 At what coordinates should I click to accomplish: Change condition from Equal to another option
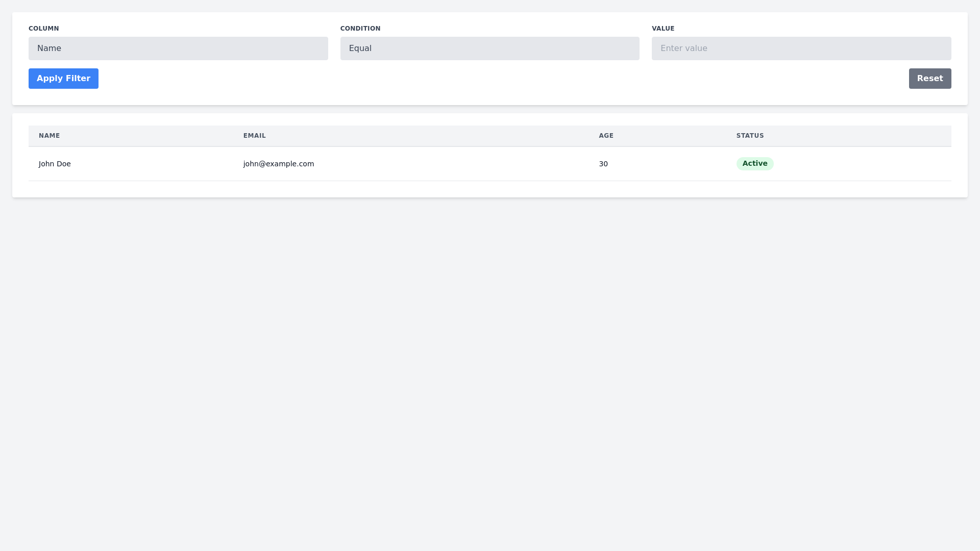(x=489, y=48)
